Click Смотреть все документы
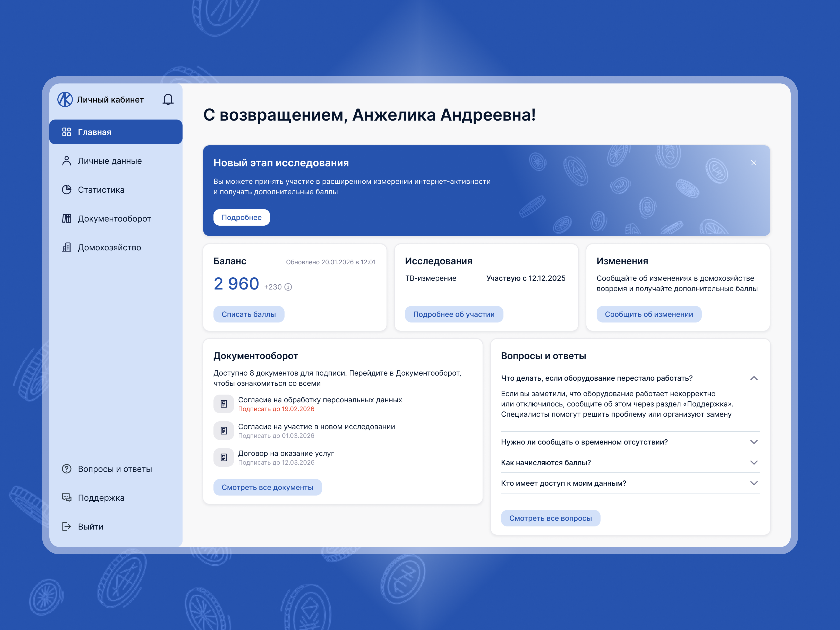This screenshot has width=840, height=630. click(x=267, y=487)
